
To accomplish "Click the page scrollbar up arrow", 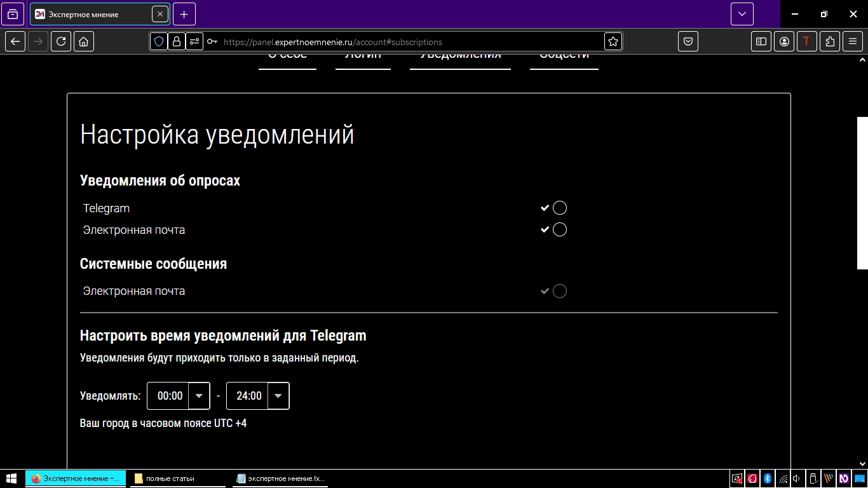I will (862, 59).
